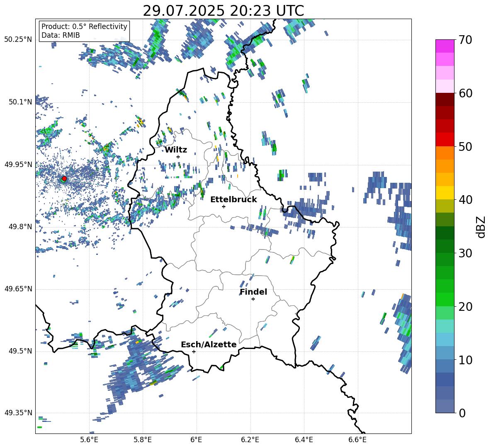Click the 49.35°N latitude label

18,413
